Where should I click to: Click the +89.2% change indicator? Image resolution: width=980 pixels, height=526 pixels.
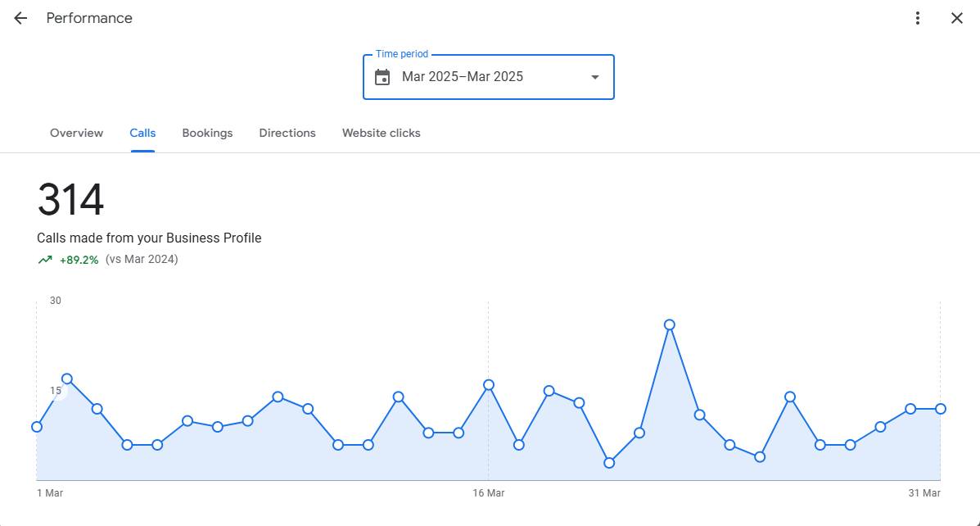(x=79, y=260)
